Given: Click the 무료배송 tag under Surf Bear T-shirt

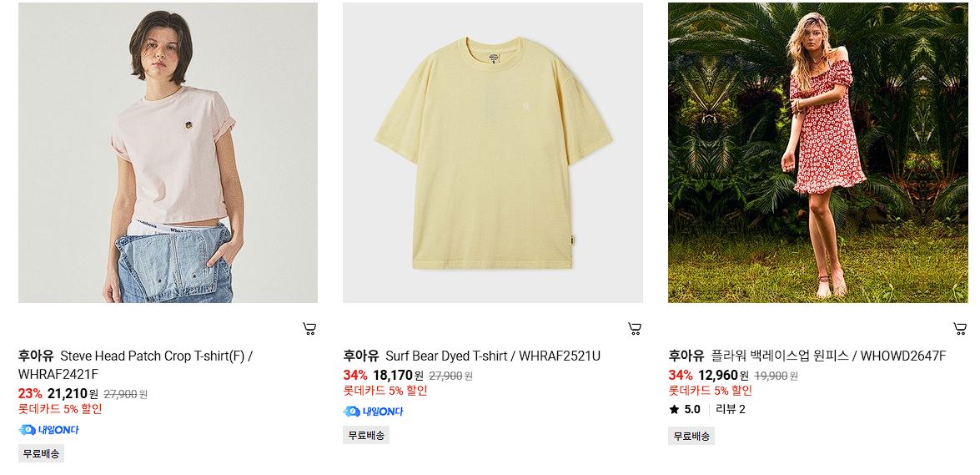Looking at the screenshot, I should click(366, 436).
